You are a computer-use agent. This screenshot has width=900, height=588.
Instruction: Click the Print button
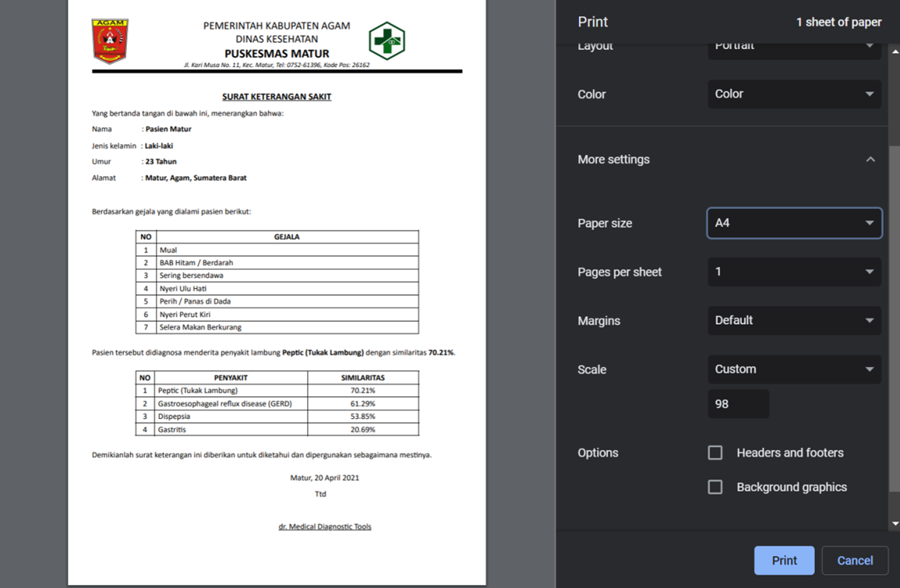784,561
